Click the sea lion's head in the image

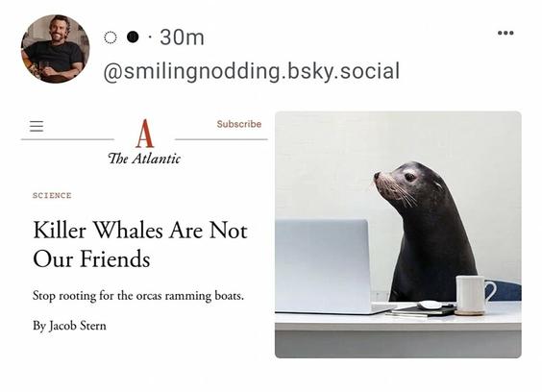409,184
